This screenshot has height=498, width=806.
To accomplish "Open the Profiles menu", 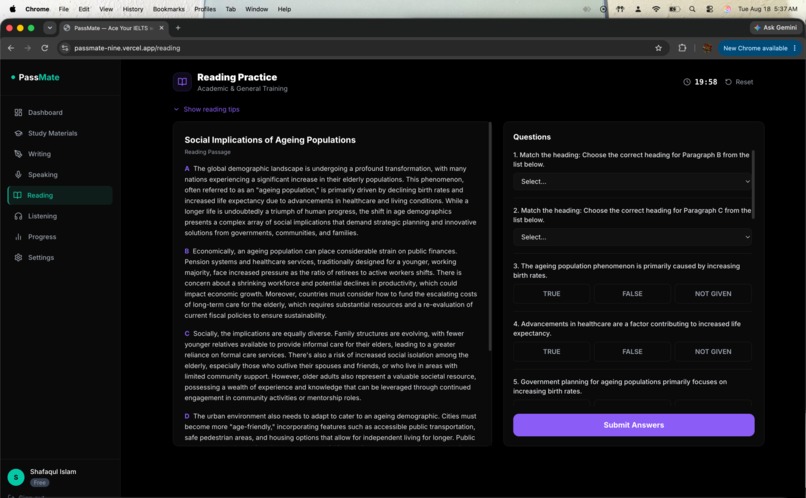I will 205,9.
